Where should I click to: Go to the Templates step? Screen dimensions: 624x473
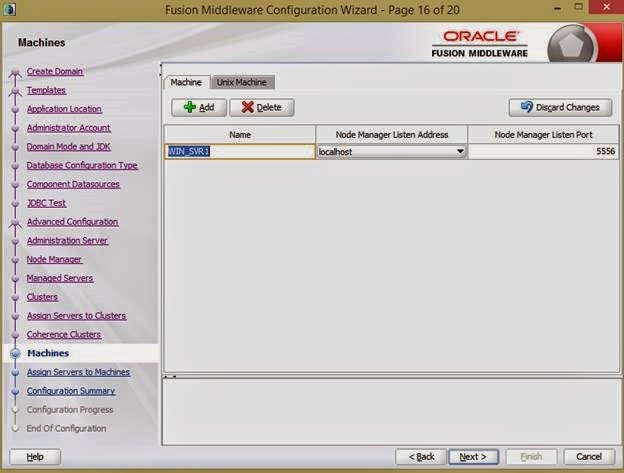pos(46,90)
